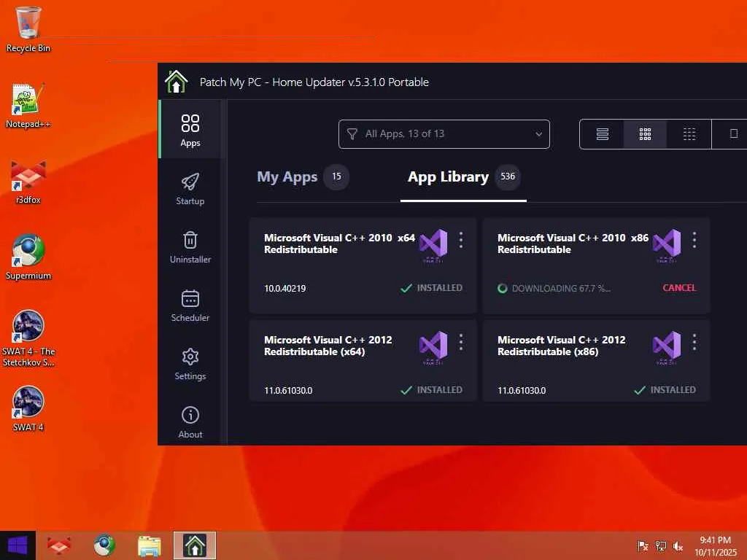Select the Supermium desktop shortcut
The image size is (747, 560).
(x=28, y=257)
